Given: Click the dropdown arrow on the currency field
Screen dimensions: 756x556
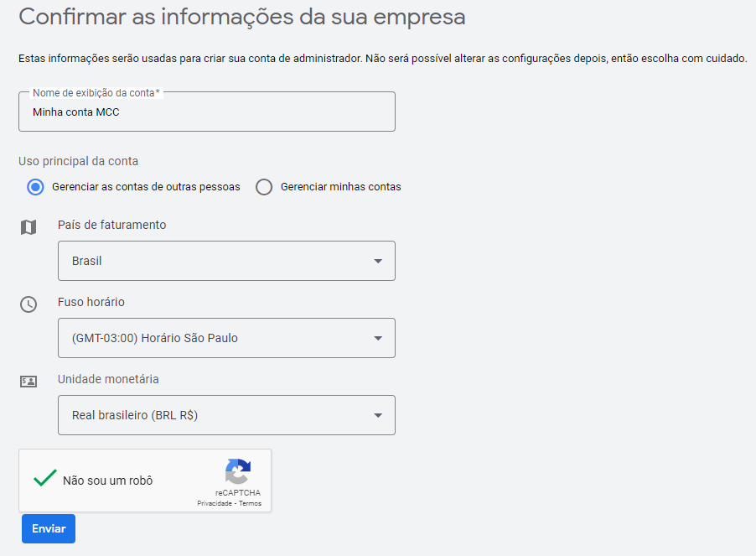Looking at the screenshot, I should pyautogui.click(x=376, y=415).
